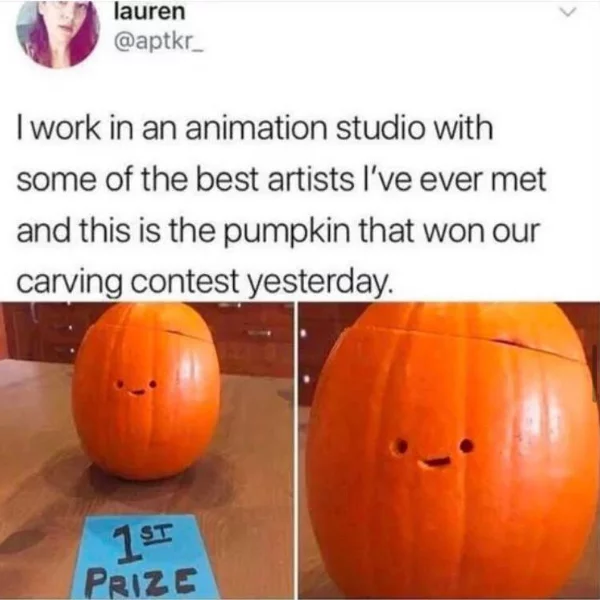Screen dimensions: 600x600
Task: Open the @aptkr_ handle link
Action: [x=155, y=43]
